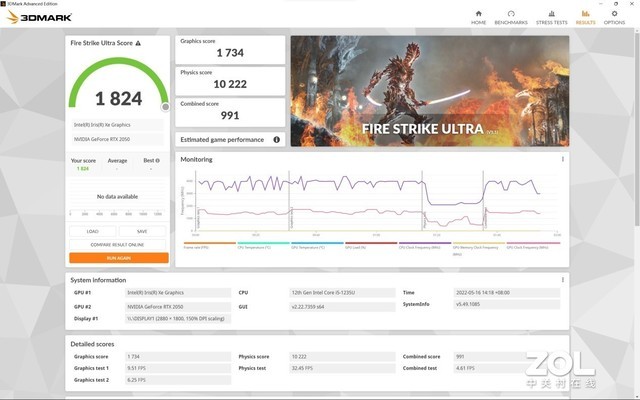Open the System information three-dot menu
The height and width of the screenshot is (400, 640).
tap(562, 279)
